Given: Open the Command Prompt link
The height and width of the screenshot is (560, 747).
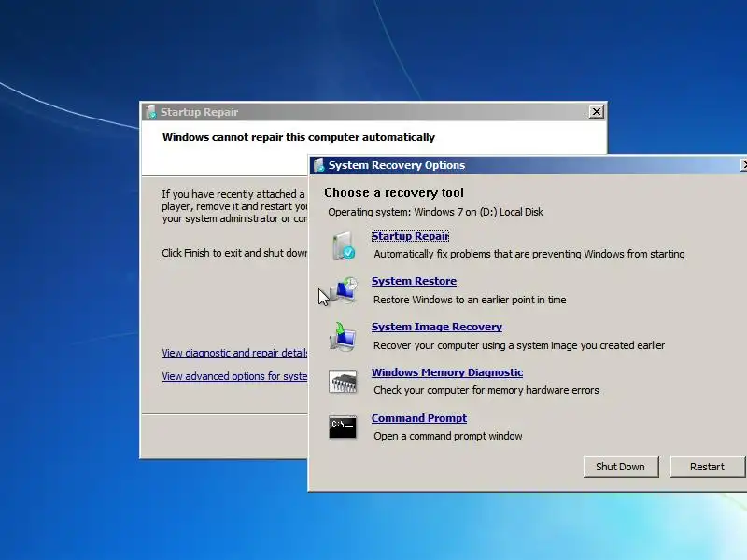Looking at the screenshot, I should 419,418.
